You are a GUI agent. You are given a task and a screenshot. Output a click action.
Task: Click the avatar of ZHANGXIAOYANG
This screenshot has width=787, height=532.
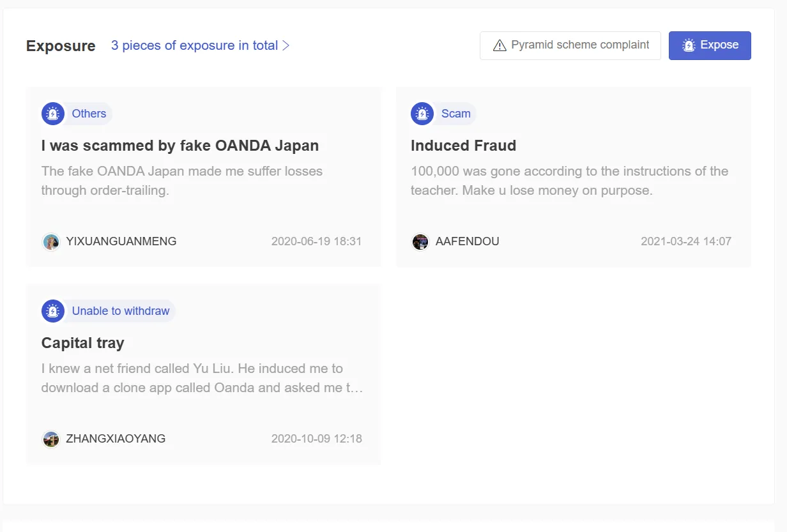(x=51, y=439)
